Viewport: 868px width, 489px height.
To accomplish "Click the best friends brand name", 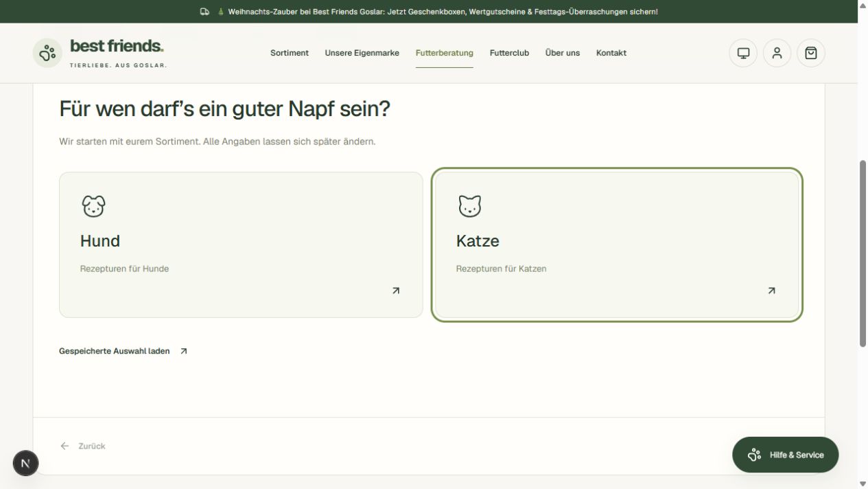I will 117,46.
